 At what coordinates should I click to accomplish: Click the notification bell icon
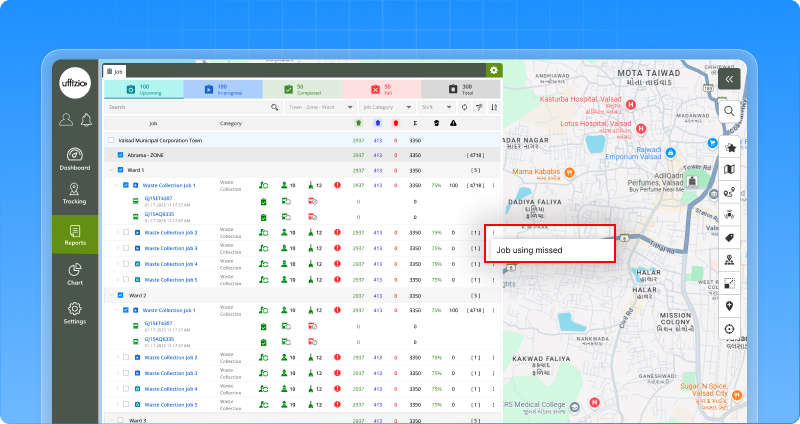pos(86,120)
